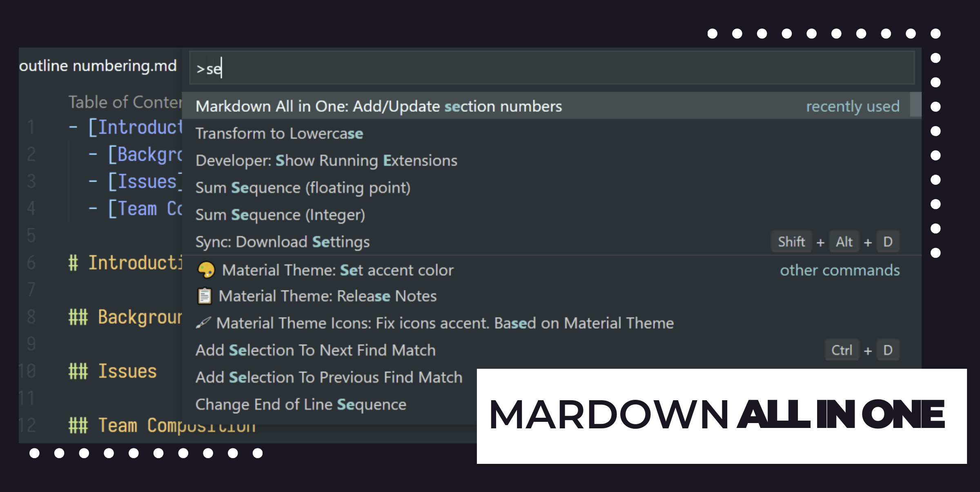980x492 pixels.
Task: Click the brush icon beside Fix icons accent
Action: (203, 323)
